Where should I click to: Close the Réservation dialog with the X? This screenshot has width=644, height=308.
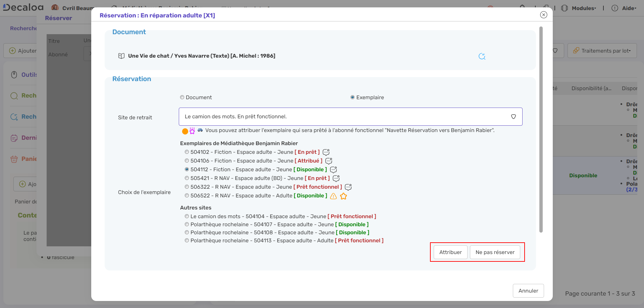click(x=543, y=15)
